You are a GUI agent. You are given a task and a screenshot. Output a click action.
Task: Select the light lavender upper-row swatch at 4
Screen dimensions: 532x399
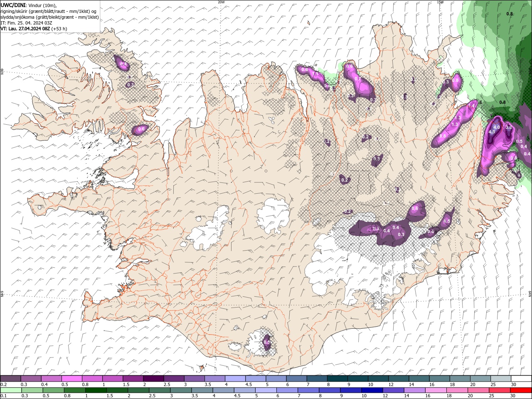click(x=235, y=379)
